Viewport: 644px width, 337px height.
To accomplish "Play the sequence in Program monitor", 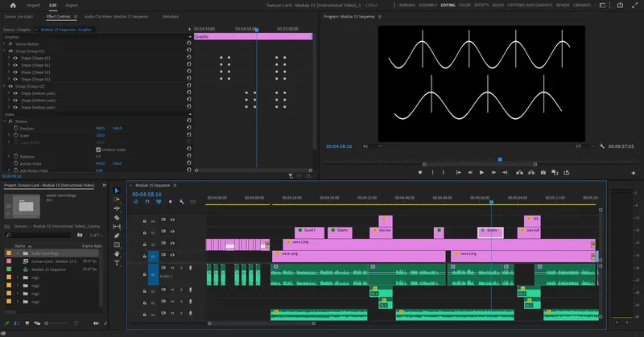I will pos(481,173).
